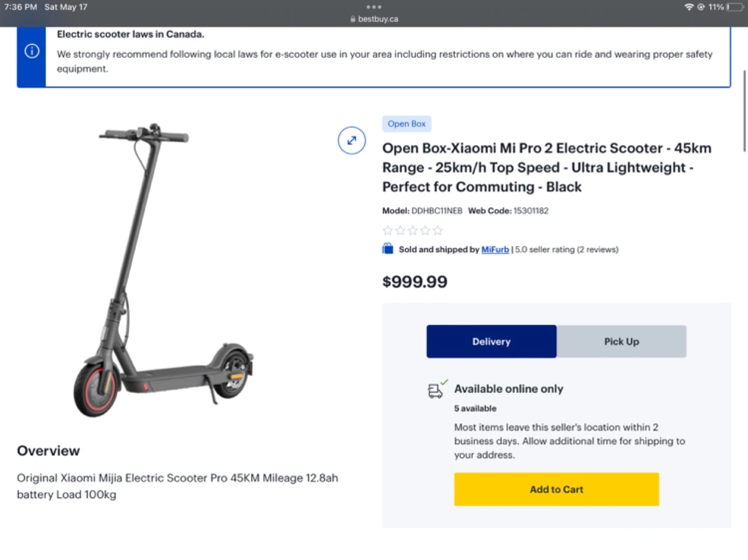Click the Open Box badge
Image resolution: width=748 pixels, height=560 pixels.
tap(407, 124)
